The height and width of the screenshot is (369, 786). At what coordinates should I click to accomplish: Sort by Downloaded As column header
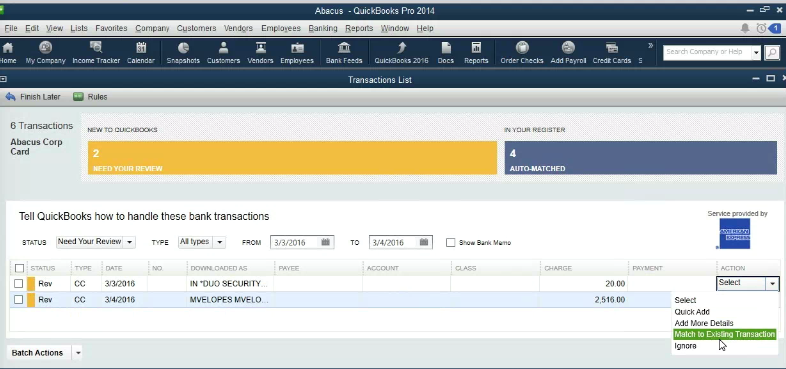(x=231, y=268)
